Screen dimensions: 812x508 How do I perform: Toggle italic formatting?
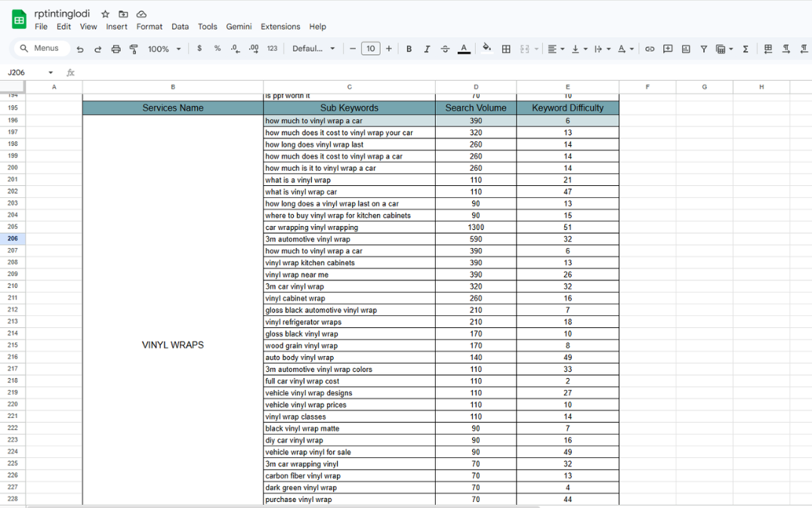point(427,49)
